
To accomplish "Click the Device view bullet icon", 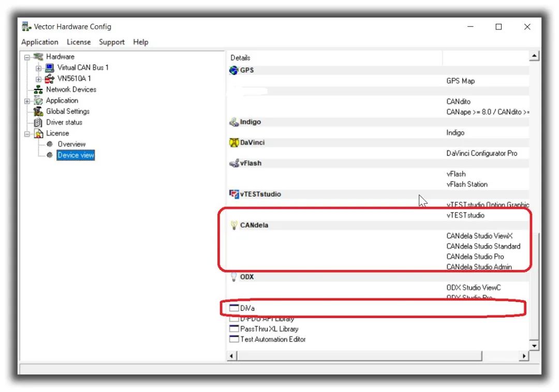I will click(50, 155).
